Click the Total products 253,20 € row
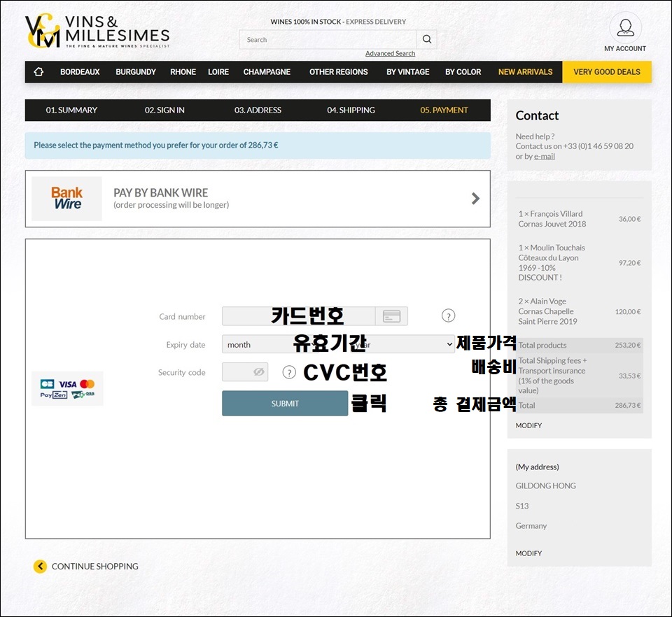This screenshot has height=617, width=672. [x=580, y=345]
